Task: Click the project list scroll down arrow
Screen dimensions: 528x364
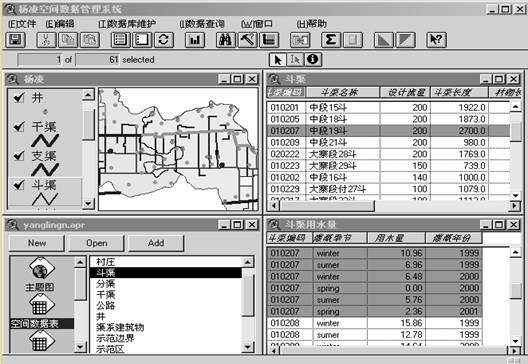Action: pyautogui.click(x=248, y=346)
